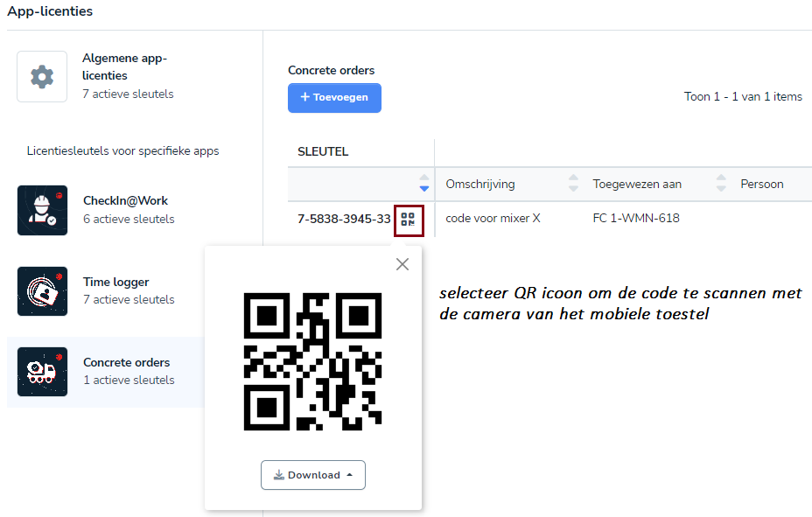This screenshot has height=517, width=812.
Task: Click cell 'FC 1-WMN-618'
Action: 636,219
